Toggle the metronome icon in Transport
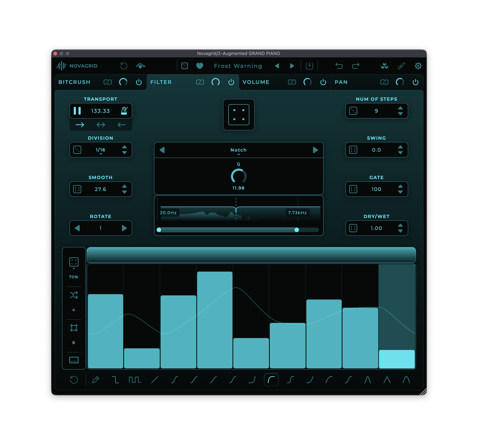Screen dimensions: 478x448 point(124,111)
